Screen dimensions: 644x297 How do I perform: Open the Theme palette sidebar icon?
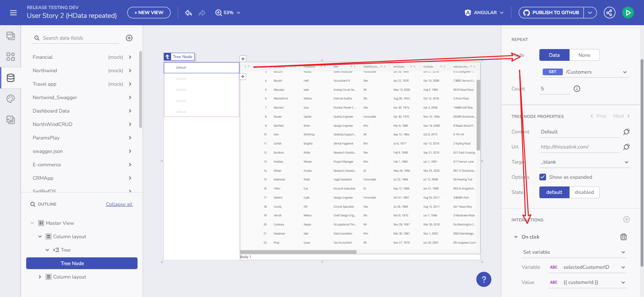[x=11, y=99]
